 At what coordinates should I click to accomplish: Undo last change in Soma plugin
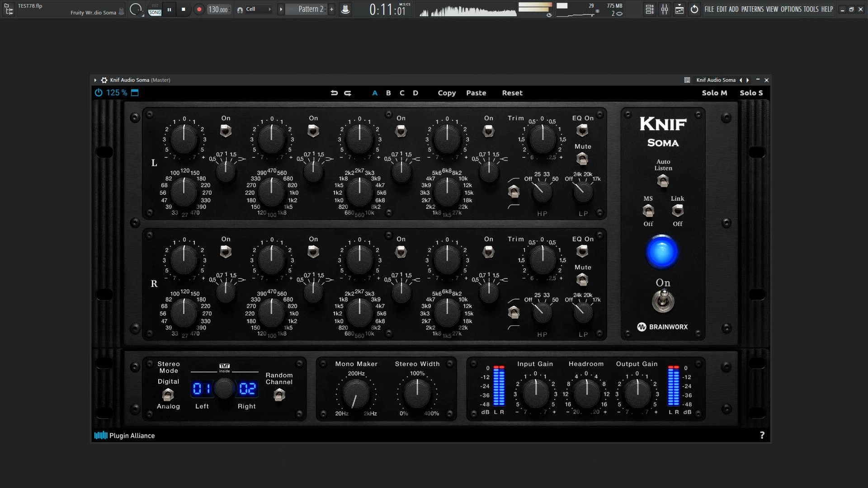pos(334,93)
